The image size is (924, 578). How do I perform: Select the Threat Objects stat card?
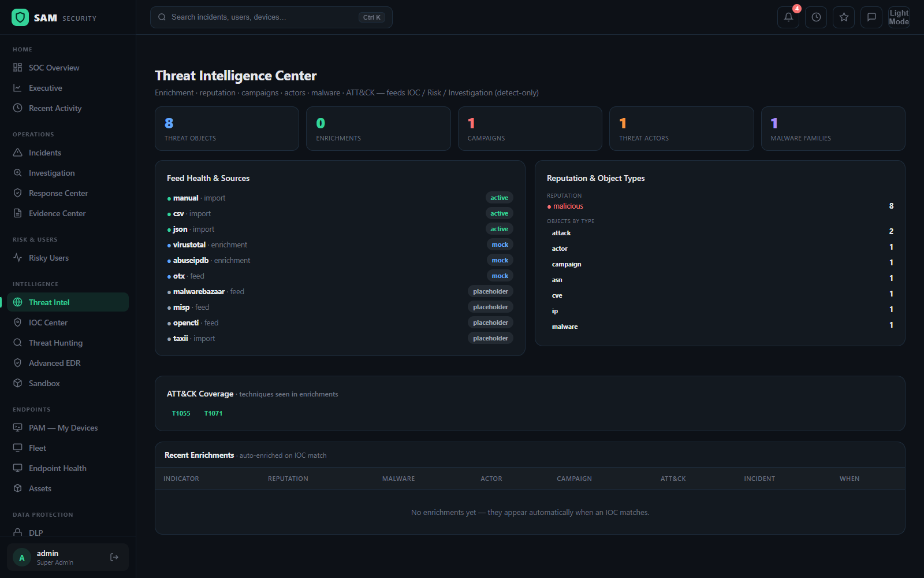(x=227, y=129)
